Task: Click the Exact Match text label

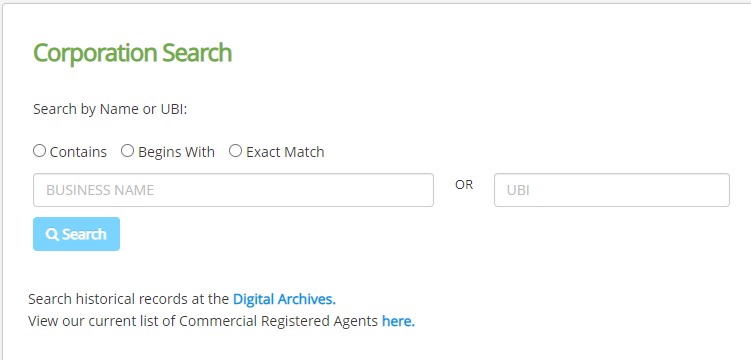Action: pos(285,152)
